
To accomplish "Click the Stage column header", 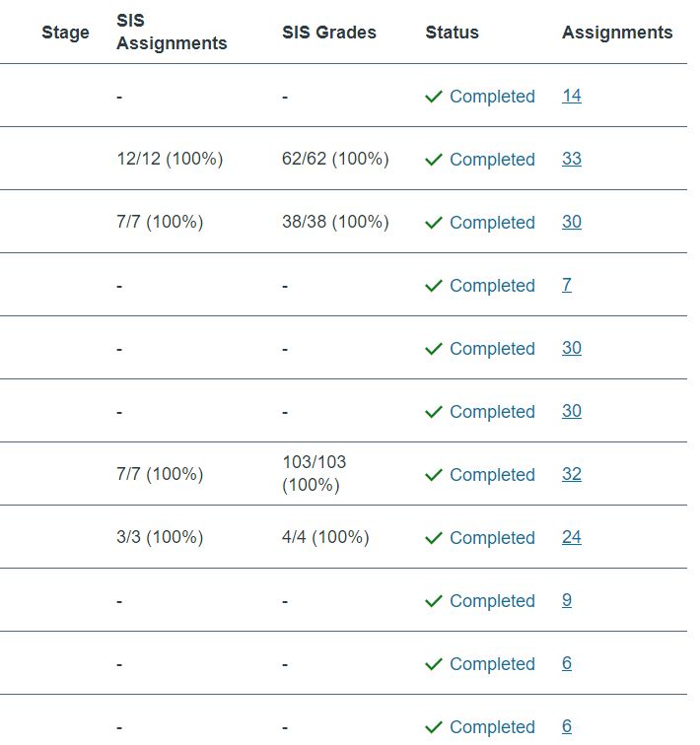I will [x=65, y=33].
